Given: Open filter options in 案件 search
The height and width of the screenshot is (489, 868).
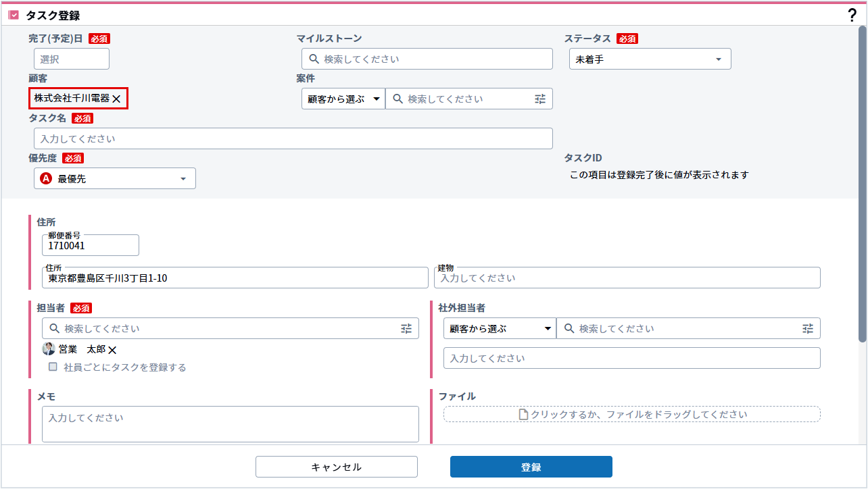Looking at the screenshot, I should tap(539, 99).
